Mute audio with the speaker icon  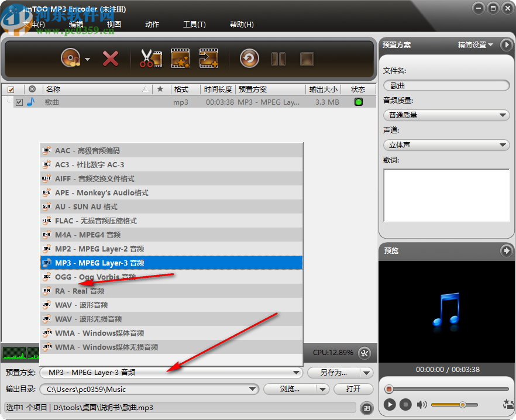(x=422, y=404)
